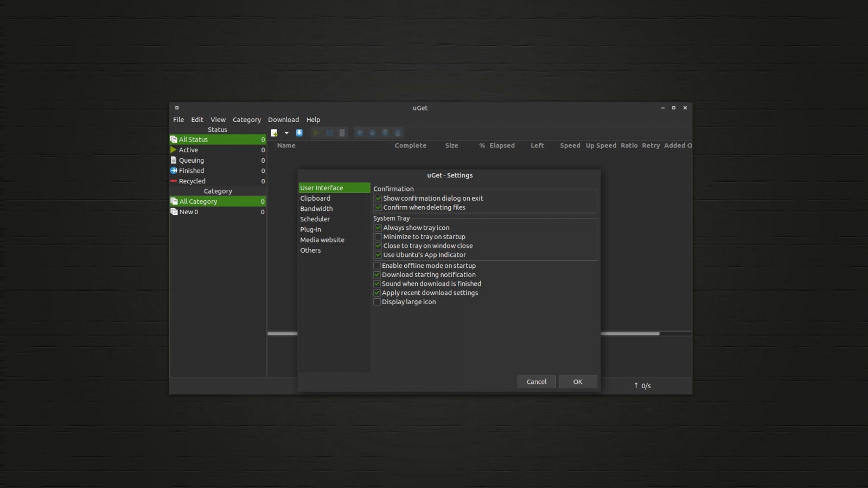
Task: Click the horizontal scrollbar in download list
Action: [x=629, y=334]
